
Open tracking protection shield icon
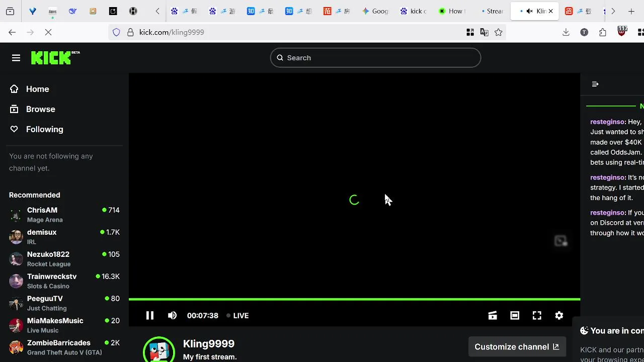[x=116, y=32]
